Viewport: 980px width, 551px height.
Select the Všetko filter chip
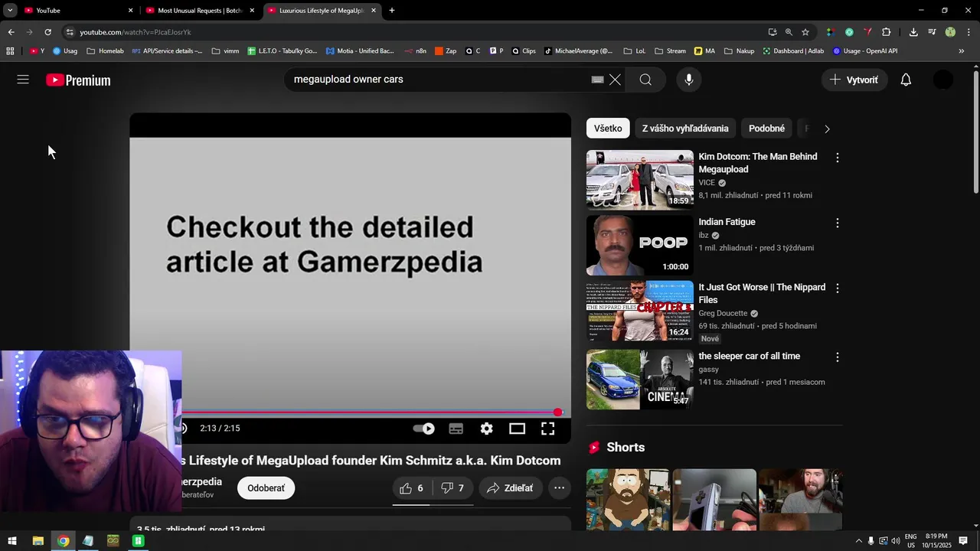[x=608, y=129]
